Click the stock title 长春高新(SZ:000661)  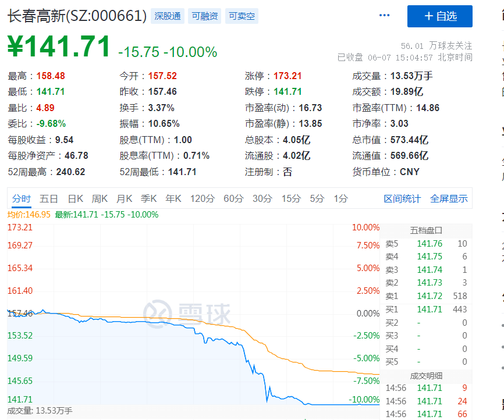coord(77,16)
